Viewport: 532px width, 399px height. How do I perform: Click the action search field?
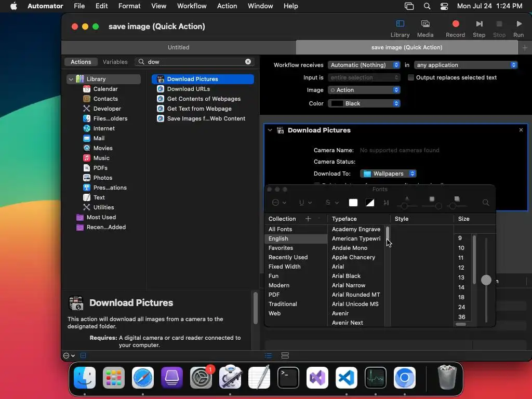pos(195,61)
